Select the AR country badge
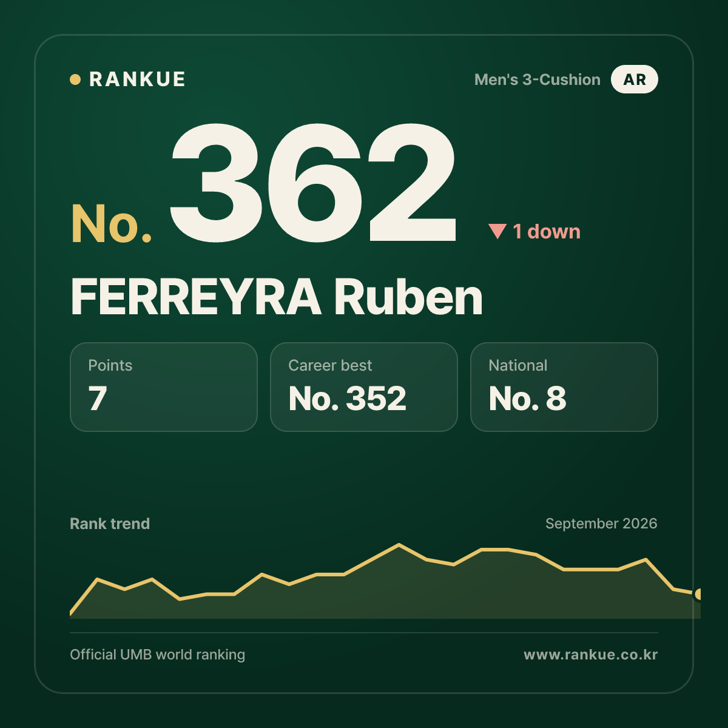Screen dimensions: 728x728 point(635,79)
